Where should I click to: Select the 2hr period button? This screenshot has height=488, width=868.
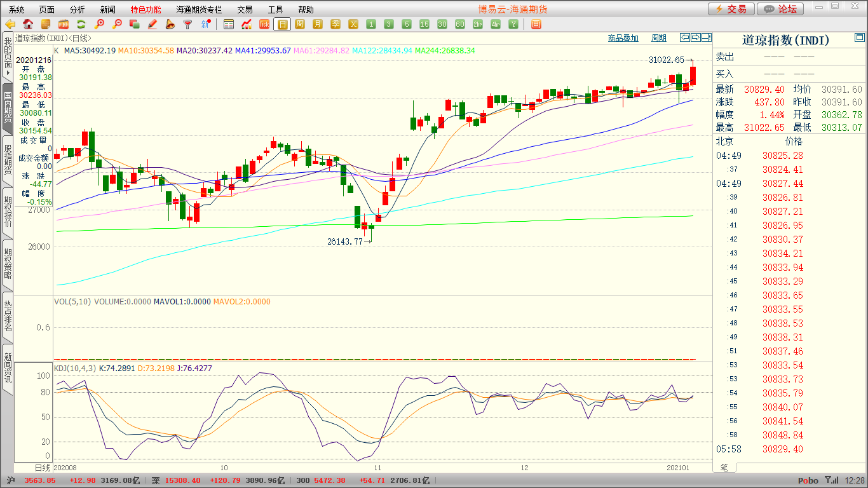(x=478, y=25)
